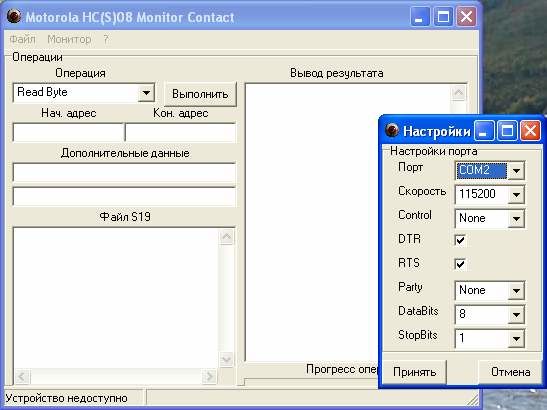
Task: Click the Прогресс операции progress bar
Action: (312, 381)
